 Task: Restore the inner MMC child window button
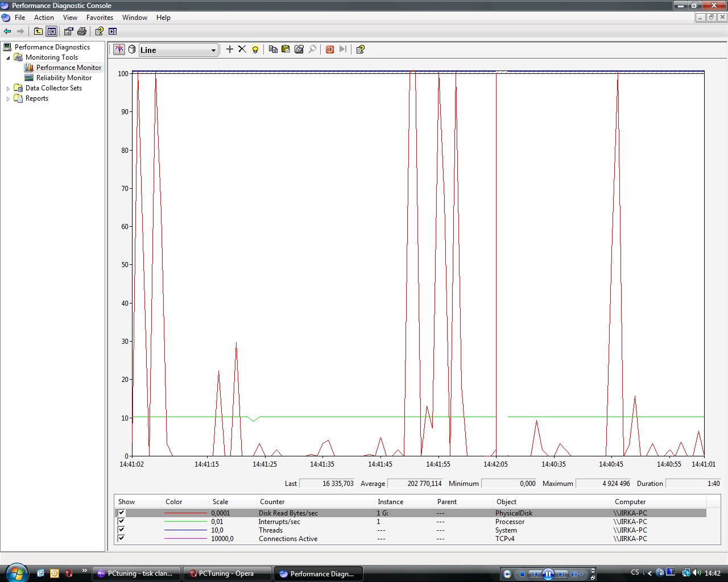point(711,18)
